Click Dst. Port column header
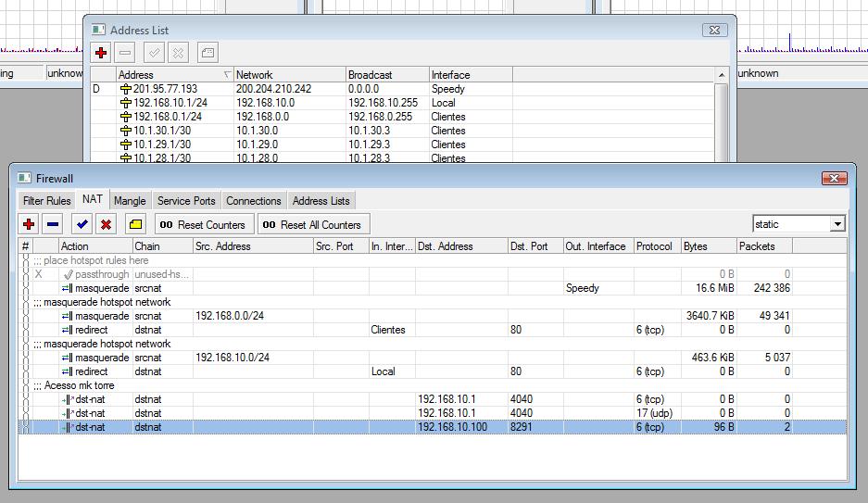The height and width of the screenshot is (503, 868). [535, 246]
